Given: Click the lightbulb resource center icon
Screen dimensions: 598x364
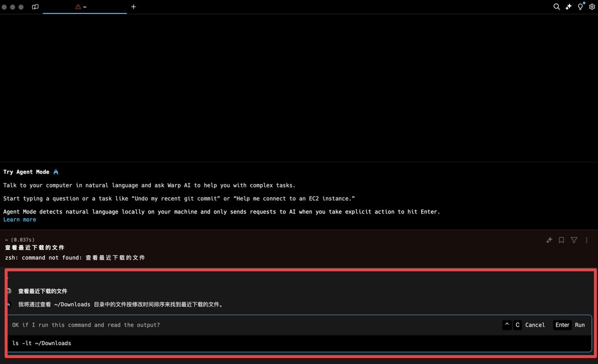Looking at the screenshot, I should click(581, 7).
